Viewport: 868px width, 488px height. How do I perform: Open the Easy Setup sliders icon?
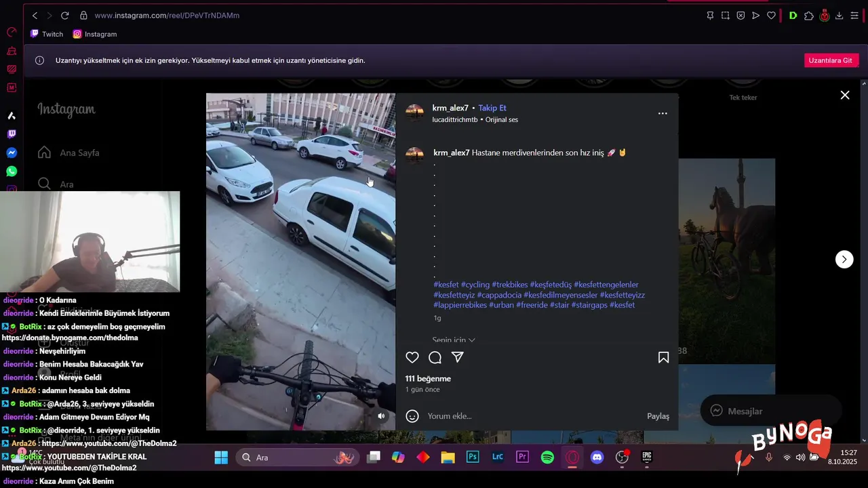pyautogui.click(x=854, y=16)
